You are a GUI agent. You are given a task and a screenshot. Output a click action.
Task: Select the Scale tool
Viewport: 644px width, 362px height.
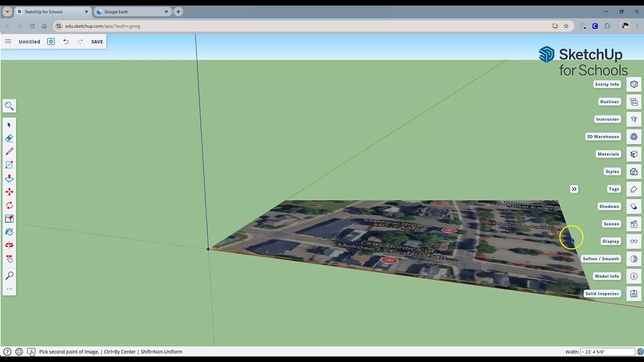(9, 219)
